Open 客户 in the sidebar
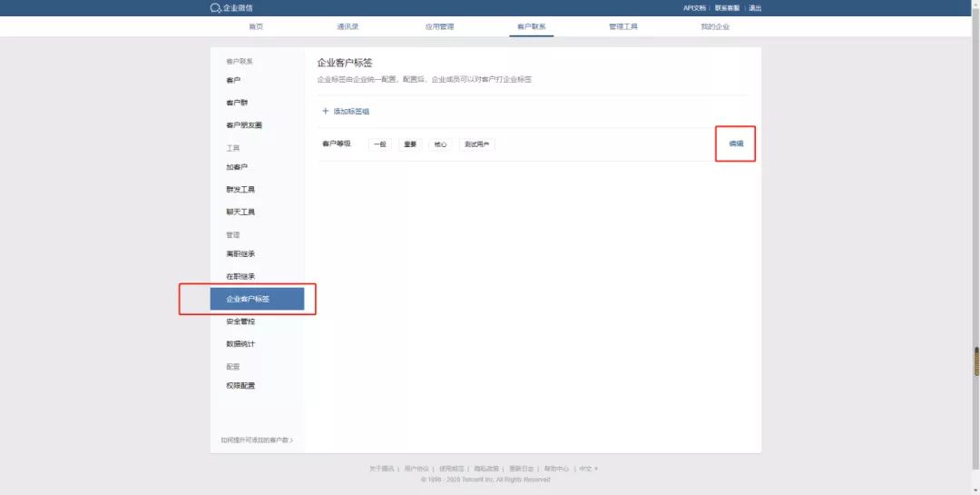 point(233,80)
